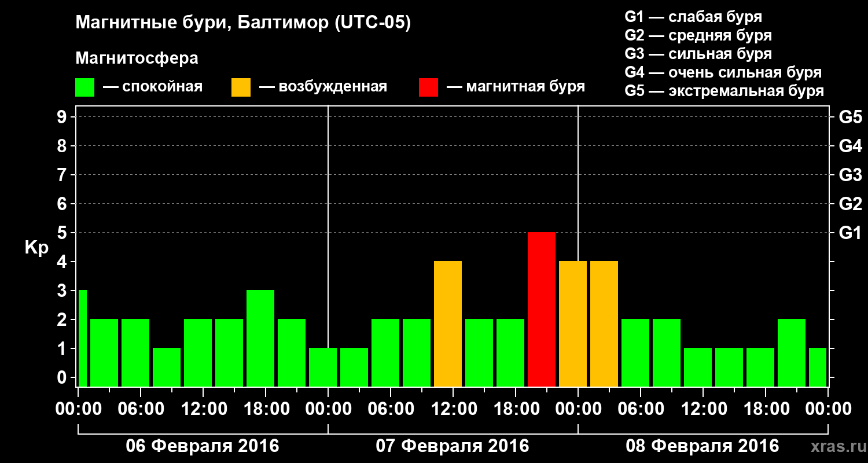
Task: Click the tall green bar at 18:00 on 06 February
Action: pos(260,338)
